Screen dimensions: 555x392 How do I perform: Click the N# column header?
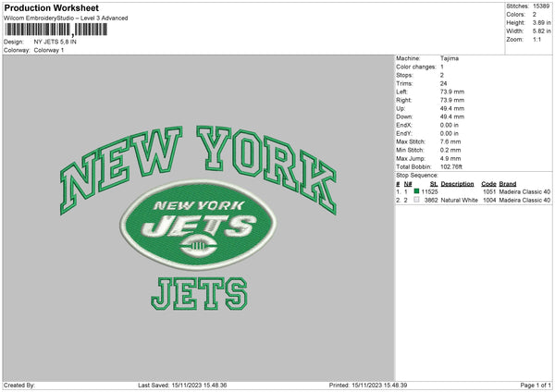(408, 184)
